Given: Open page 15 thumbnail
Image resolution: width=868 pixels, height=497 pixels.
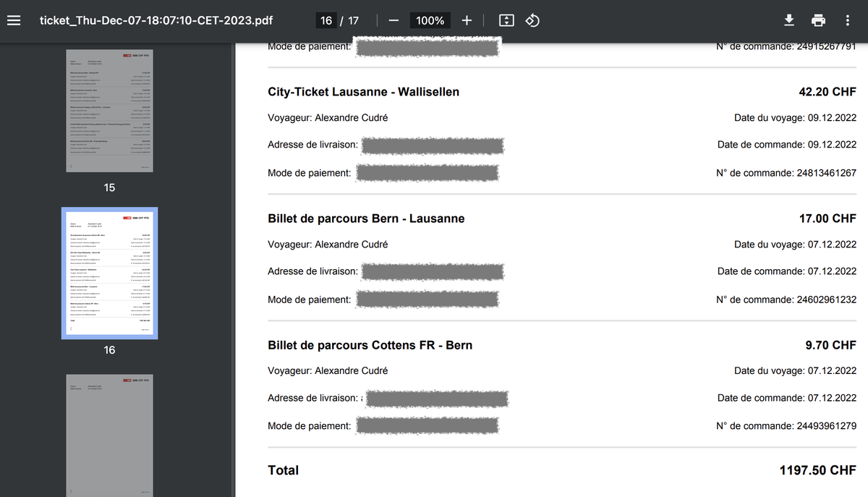Looking at the screenshot, I should click(109, 111).
